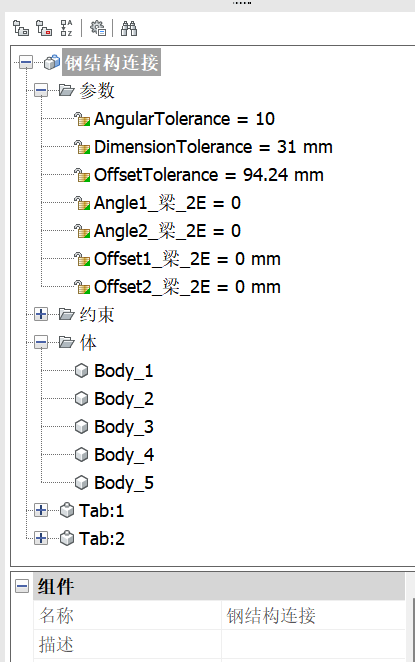Collapse the 参数 folder

point(41,90)
